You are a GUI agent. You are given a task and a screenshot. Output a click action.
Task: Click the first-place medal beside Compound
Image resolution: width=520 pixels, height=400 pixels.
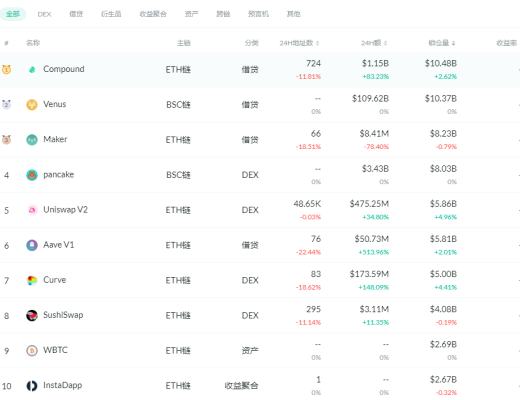7,69
